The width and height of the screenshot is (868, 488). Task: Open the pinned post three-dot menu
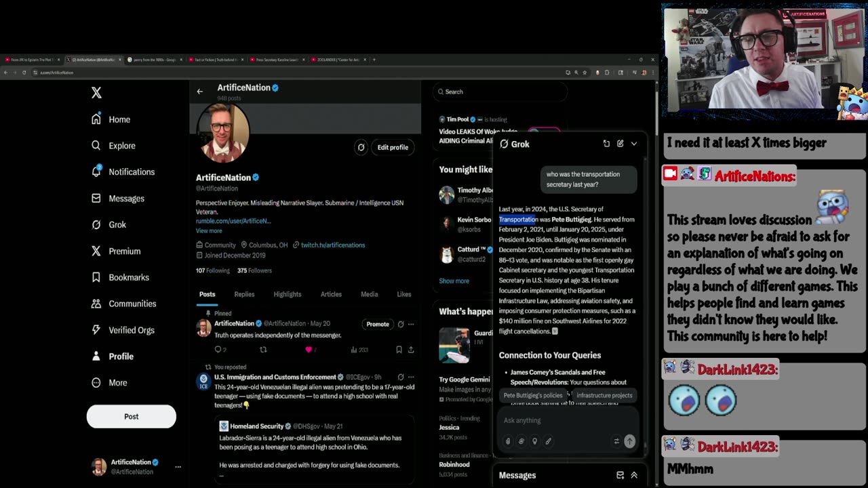click(411, 324)
